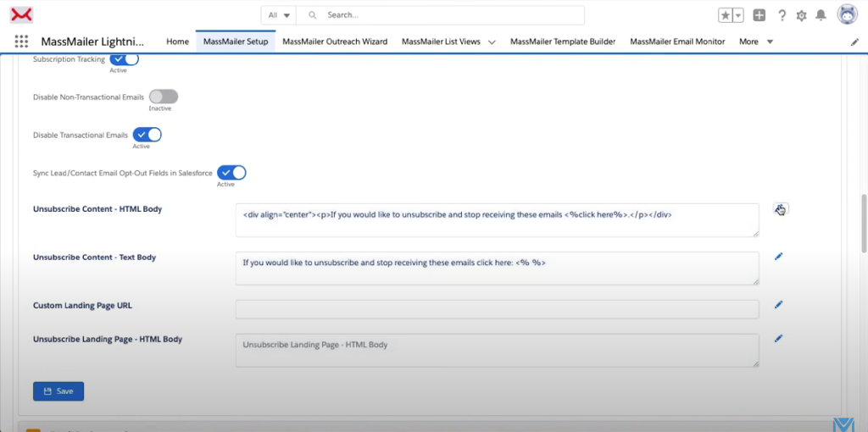Open the Help question mark icon

(x=782, y=15)
